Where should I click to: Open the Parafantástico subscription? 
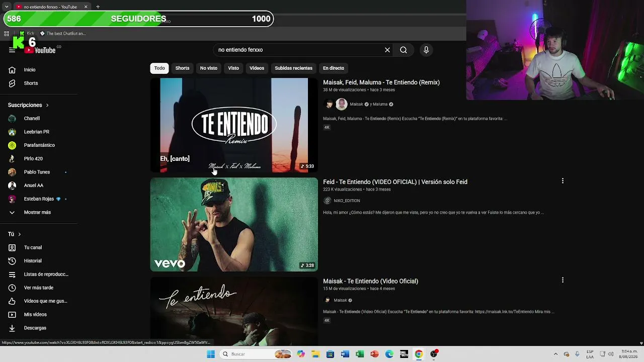(38, 145)
